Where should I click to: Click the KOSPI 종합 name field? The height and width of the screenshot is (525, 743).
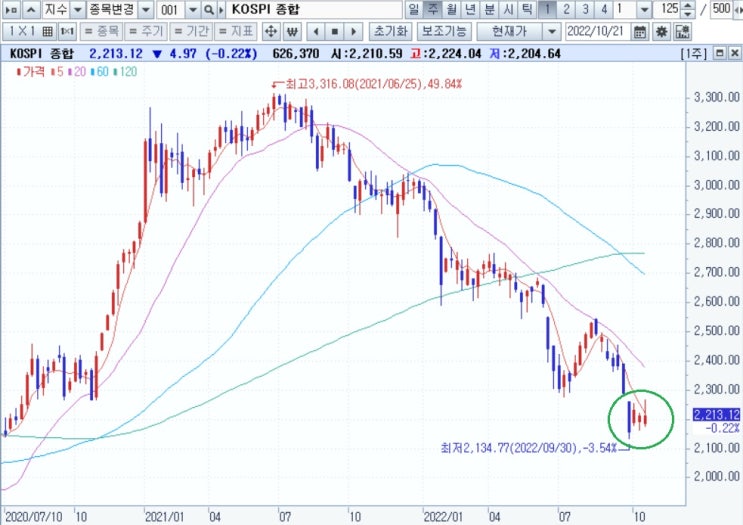[x=315, y=9]
